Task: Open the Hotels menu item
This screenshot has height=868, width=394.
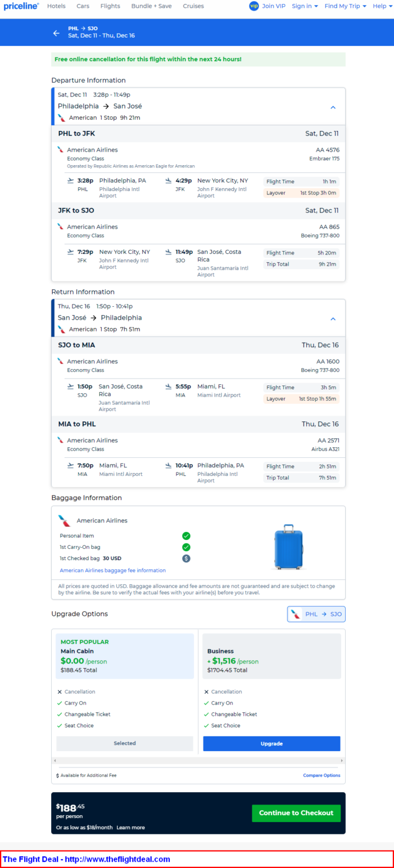Action: 56,6
